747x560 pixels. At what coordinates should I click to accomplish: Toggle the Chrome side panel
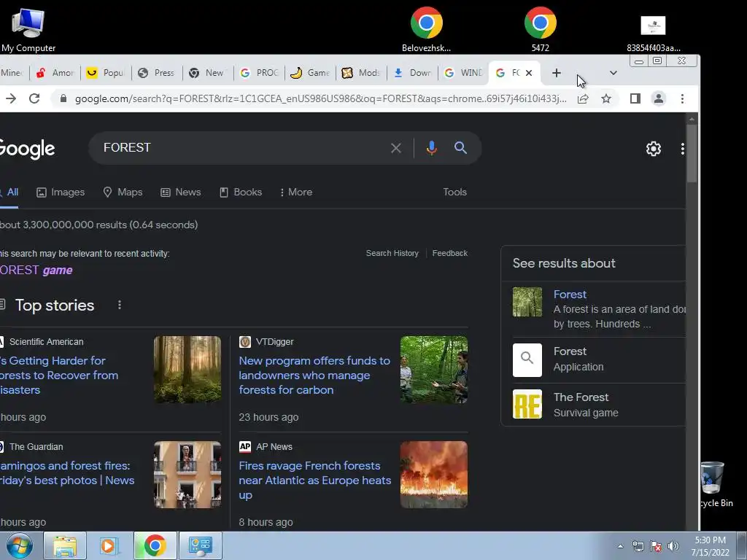pos(635,98)
